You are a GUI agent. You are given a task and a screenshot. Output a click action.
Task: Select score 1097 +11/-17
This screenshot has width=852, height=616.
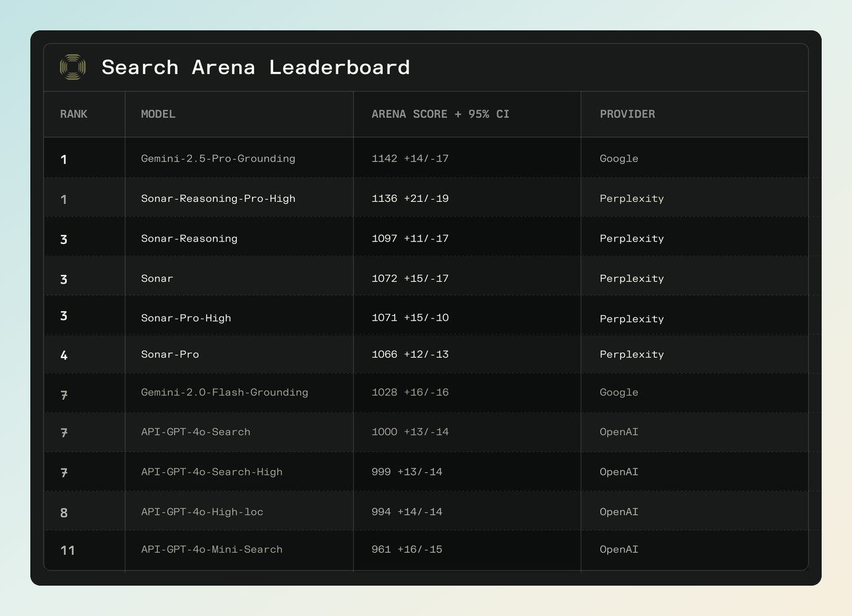point(410,239)
